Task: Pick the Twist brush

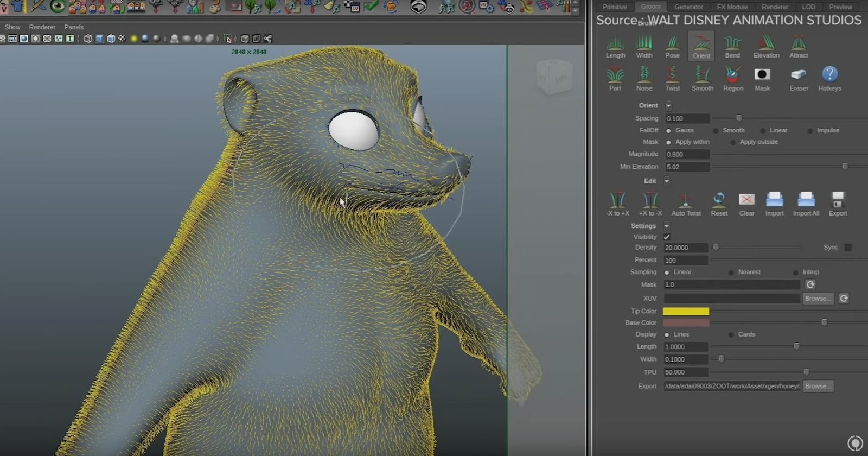Action: click(672, 79)
